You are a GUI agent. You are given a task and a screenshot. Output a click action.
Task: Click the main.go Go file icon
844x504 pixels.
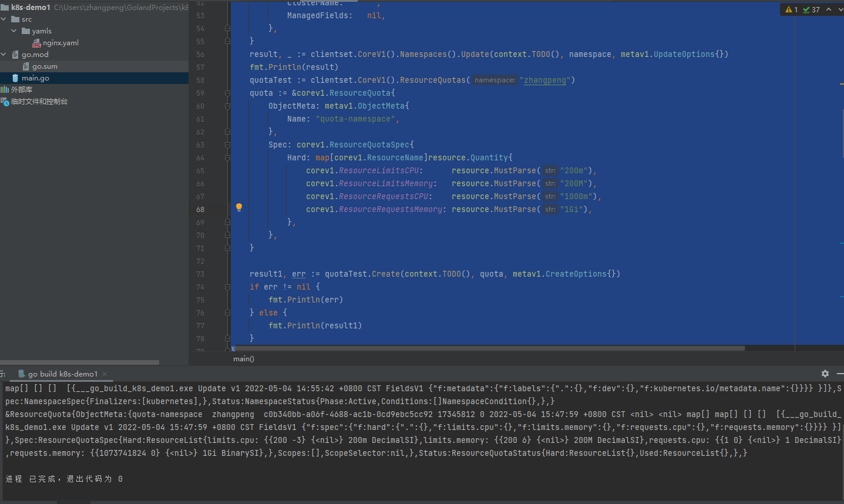15,78
